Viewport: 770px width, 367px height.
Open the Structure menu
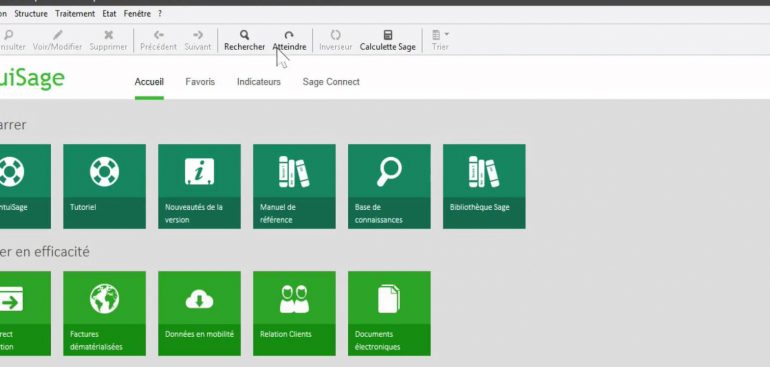click(31, 14)
